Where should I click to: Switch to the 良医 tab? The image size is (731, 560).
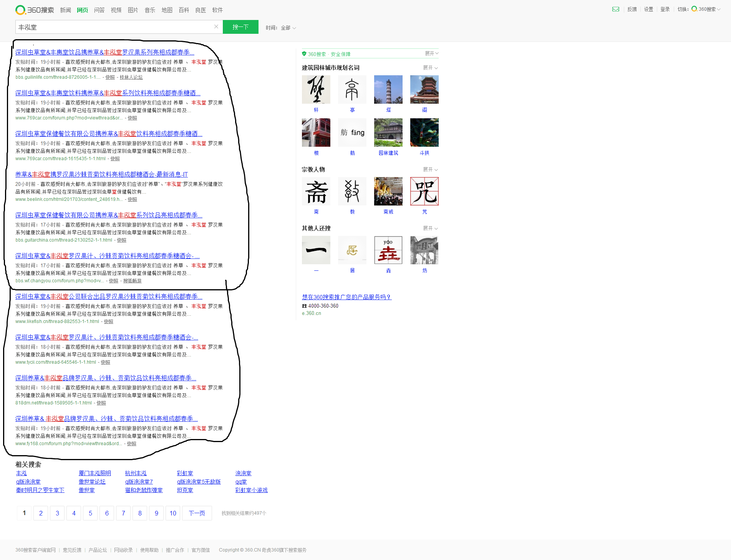click(x=201, y=10)
